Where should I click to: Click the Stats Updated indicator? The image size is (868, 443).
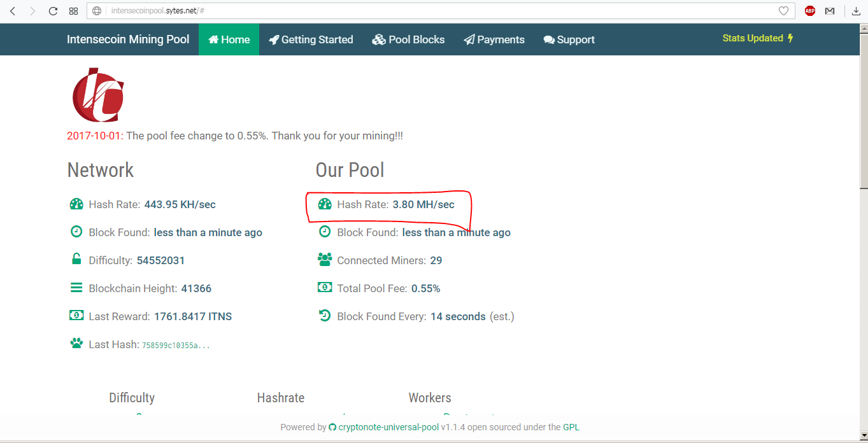coord(758,38)
